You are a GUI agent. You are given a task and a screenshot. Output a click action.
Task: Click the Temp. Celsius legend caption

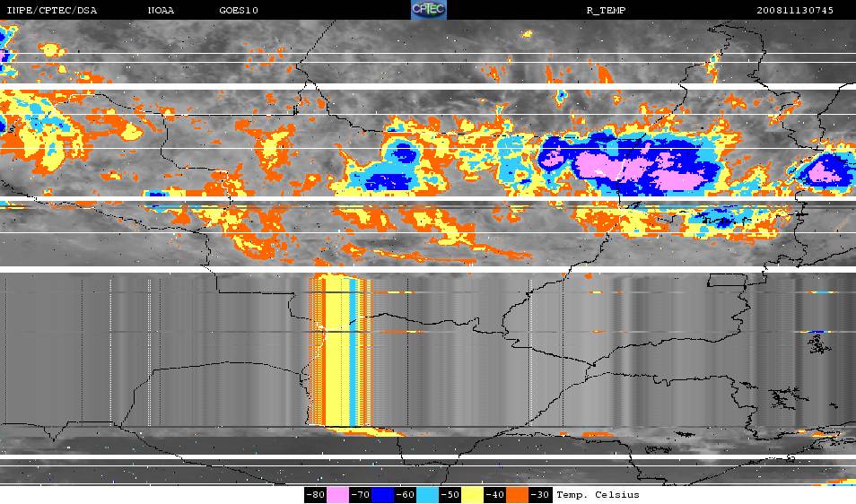[598, 495]
